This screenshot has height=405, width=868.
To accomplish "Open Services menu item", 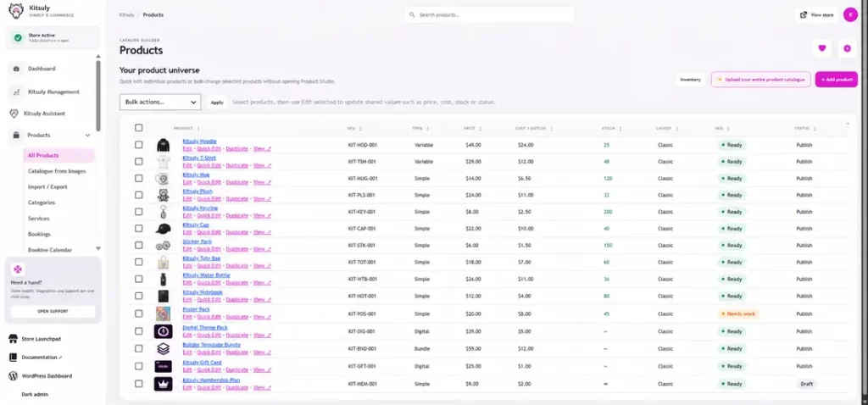I will pos(39,219).
